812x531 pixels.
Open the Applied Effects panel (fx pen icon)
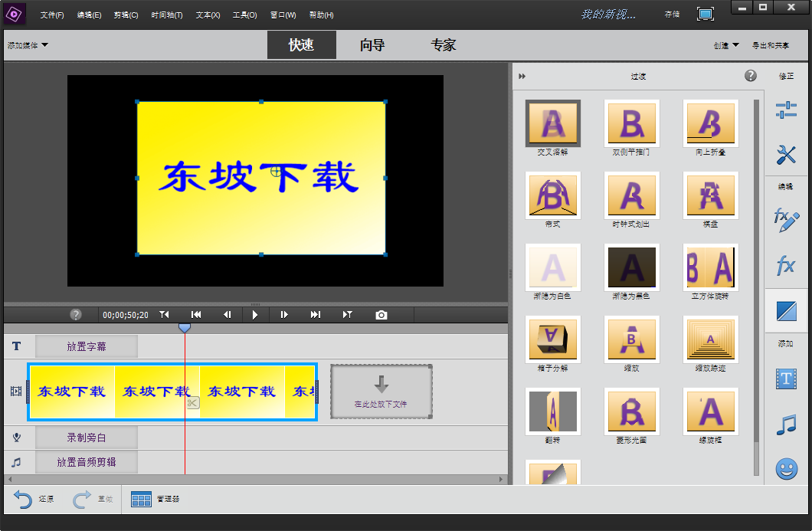point(786,221)
